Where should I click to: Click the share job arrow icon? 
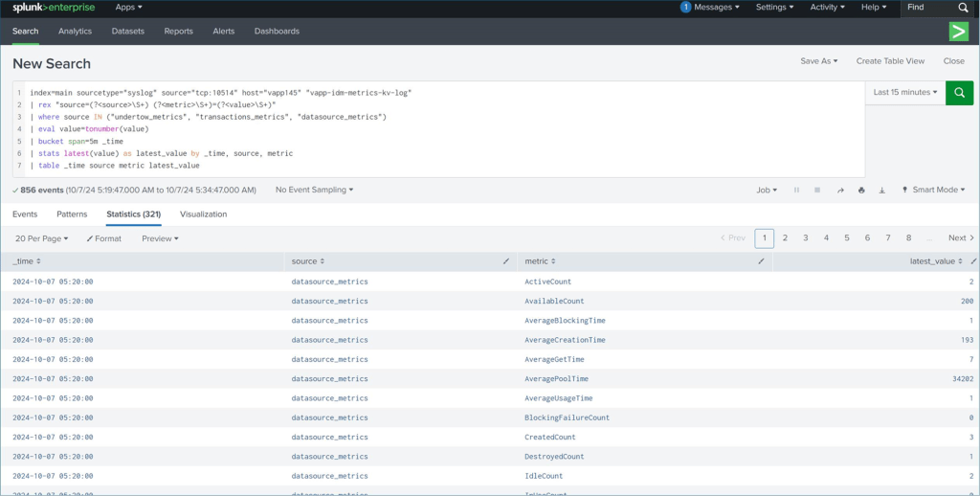coord(840,190)
